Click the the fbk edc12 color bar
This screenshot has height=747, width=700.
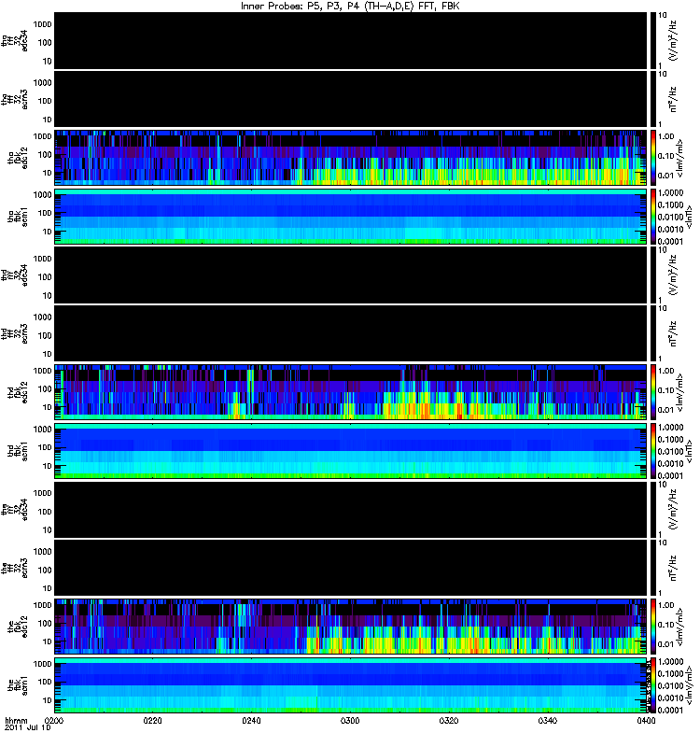(653, 627)
